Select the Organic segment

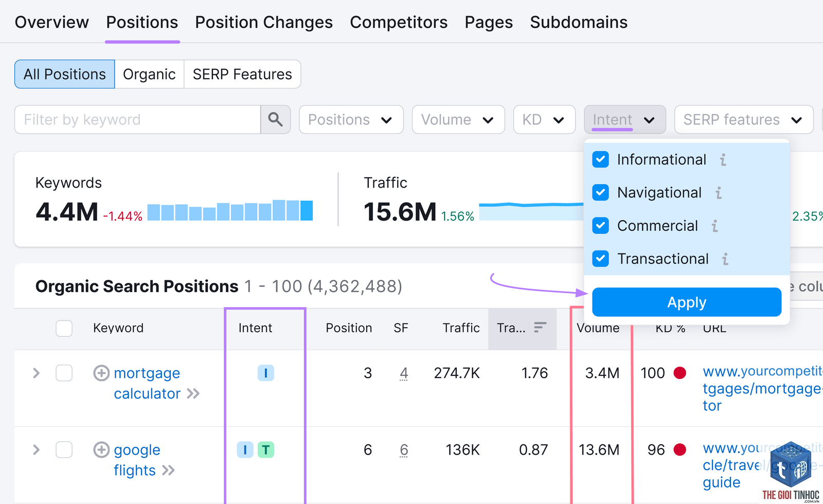point(149,74)
